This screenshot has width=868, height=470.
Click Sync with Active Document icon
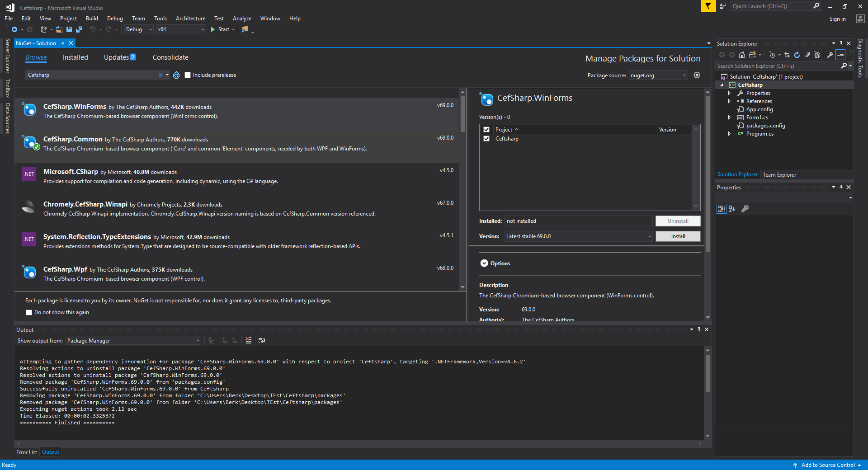(x=787, y=55)
